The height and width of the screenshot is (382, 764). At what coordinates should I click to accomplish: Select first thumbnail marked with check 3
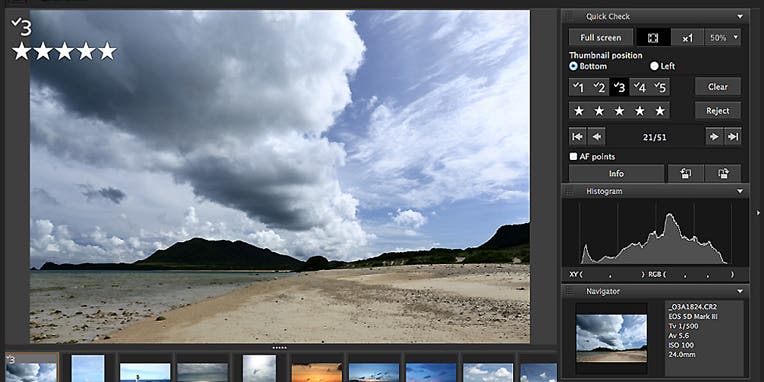click(x=32, y=368)
